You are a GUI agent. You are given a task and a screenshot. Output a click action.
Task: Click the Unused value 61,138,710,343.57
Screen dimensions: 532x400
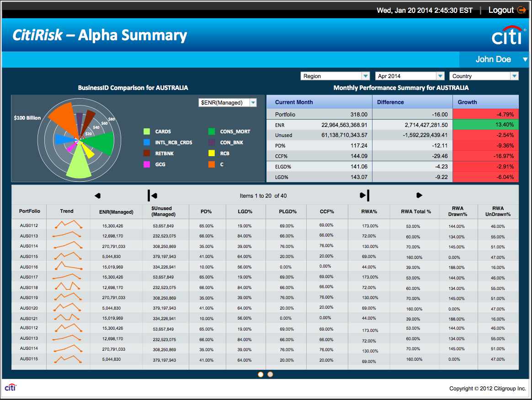[344, 135]
